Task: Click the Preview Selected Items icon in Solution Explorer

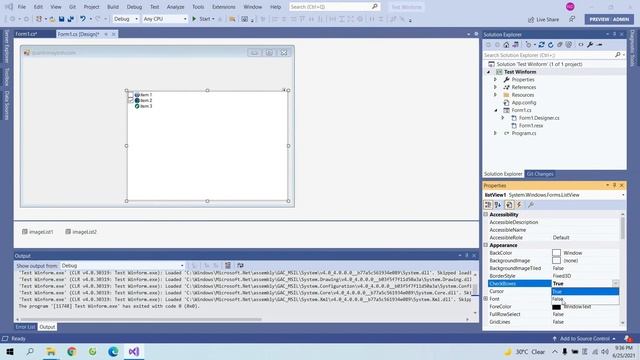Action: point(600,44)
